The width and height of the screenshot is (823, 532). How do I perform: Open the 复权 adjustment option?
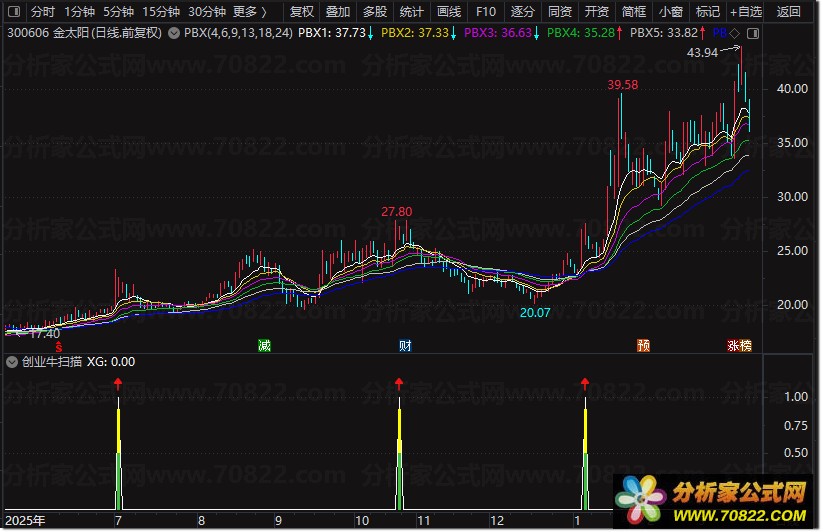[x=301, y=12]
